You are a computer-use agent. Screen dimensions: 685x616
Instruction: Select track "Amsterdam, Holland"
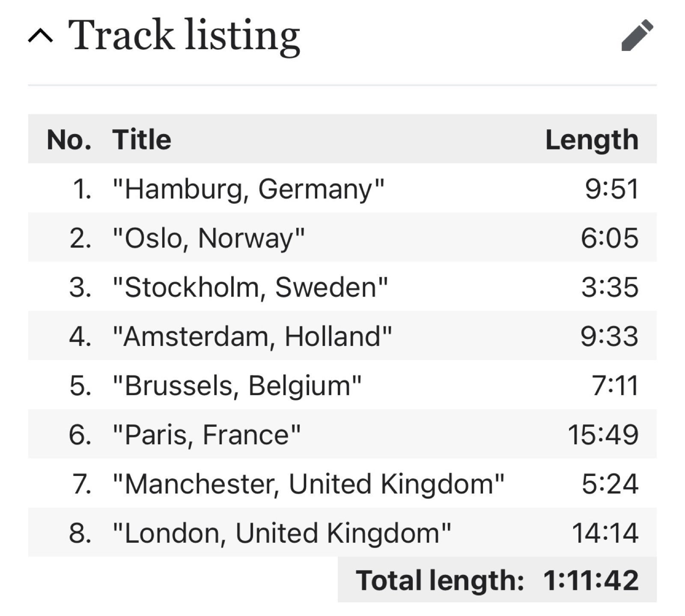tap(252, 336)
